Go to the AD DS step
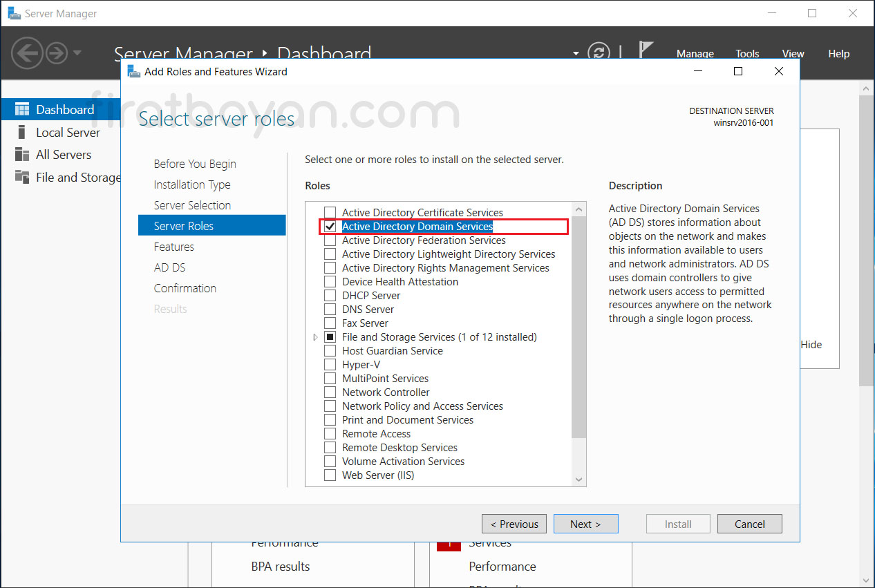This screenshot has height=588, width=875. tap(169, 267)
